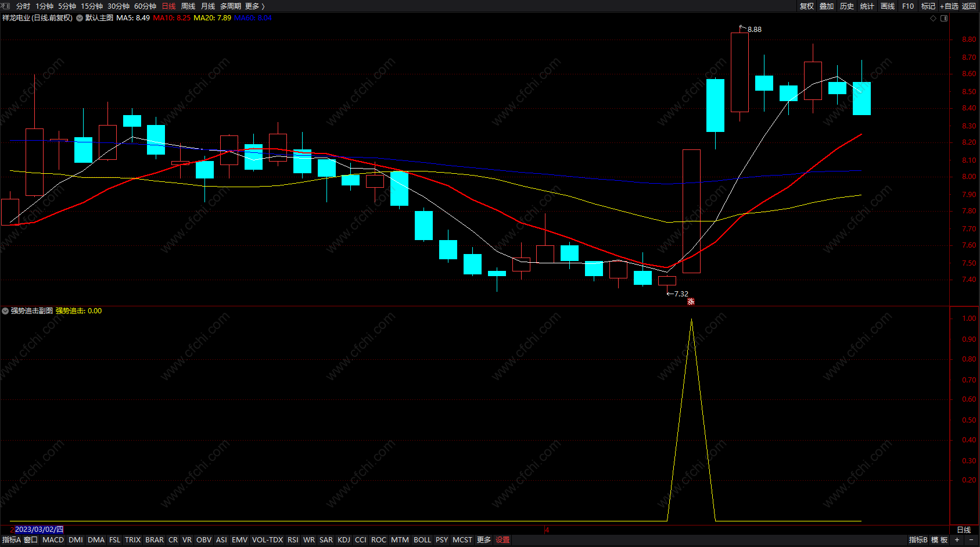Select the 日线 daily chart tab
980x547 pixels.
coord(168,6)
